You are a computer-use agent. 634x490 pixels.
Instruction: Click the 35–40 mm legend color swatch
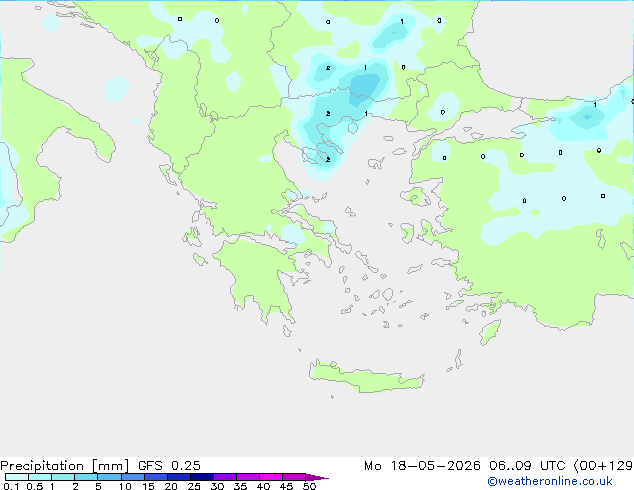tap(248, 477)
